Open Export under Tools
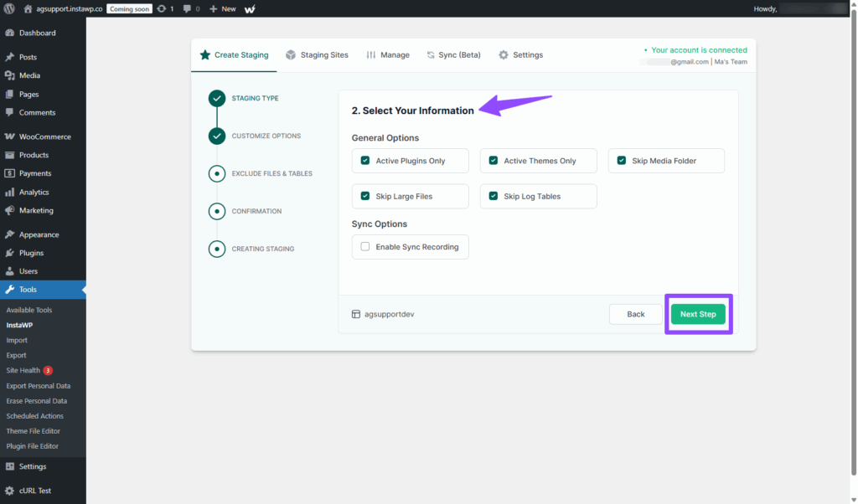The image size is (858, 504). 17,355
